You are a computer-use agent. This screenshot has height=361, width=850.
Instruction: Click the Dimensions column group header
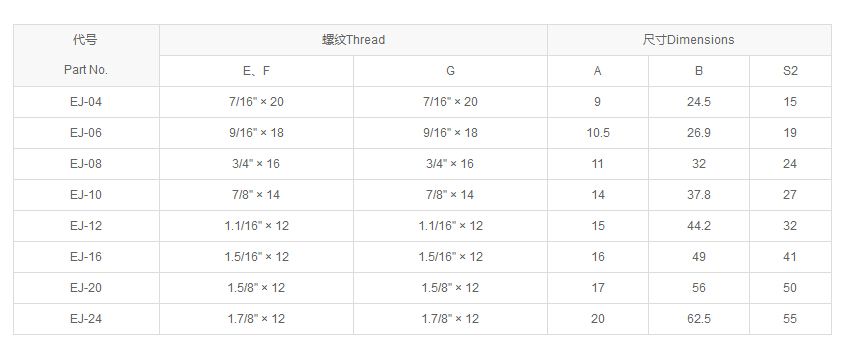click(689, 40)
